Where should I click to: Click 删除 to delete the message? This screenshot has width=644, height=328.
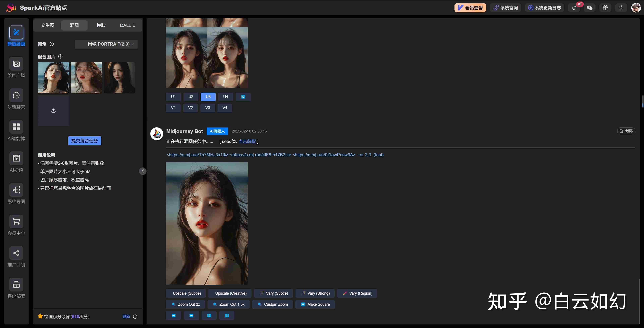point(626,131)
